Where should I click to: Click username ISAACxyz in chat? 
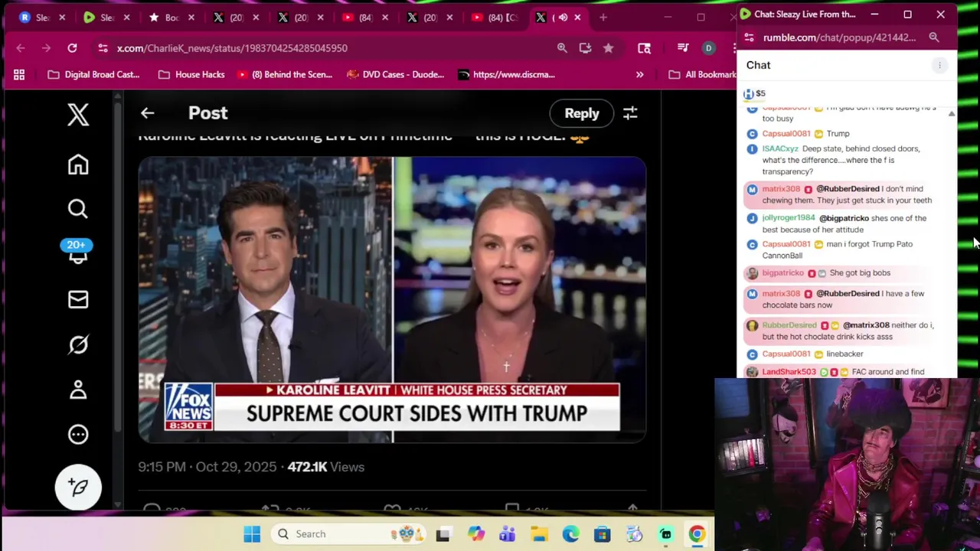coord(780,149)
